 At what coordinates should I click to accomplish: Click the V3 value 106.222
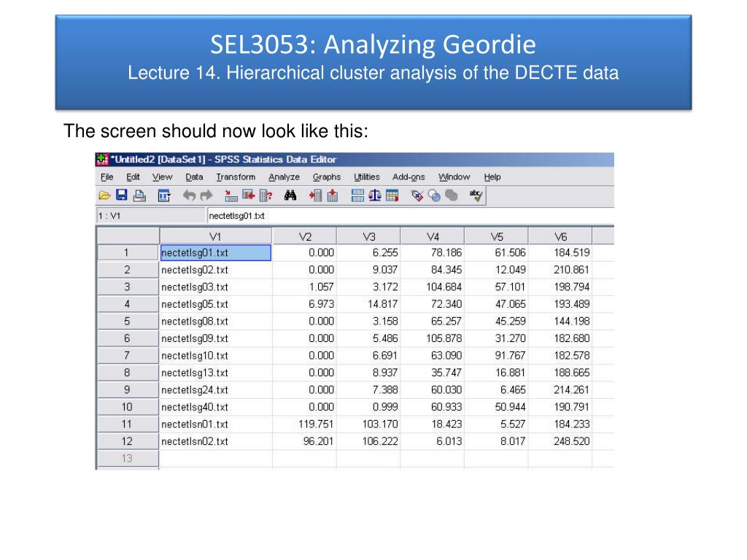(x=368, y=441)
